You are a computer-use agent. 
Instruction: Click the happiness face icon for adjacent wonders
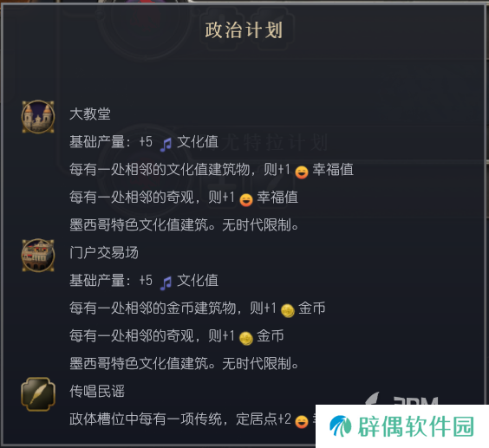(246, 200)
